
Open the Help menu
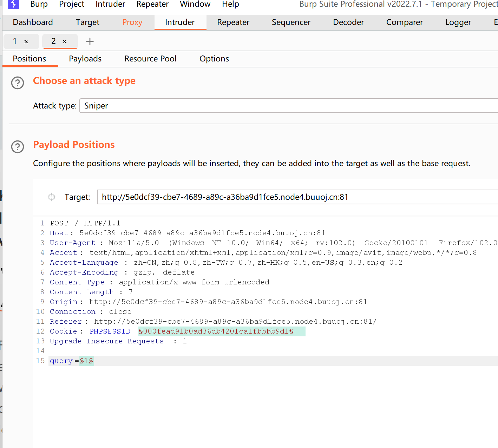click(x=230, y=4)
